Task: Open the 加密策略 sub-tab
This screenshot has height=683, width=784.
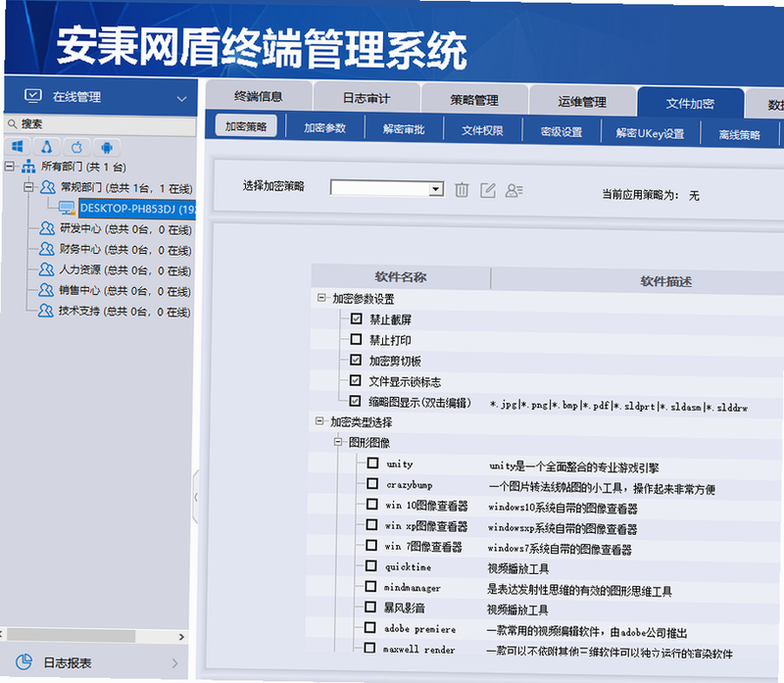Action: point(246,126)
